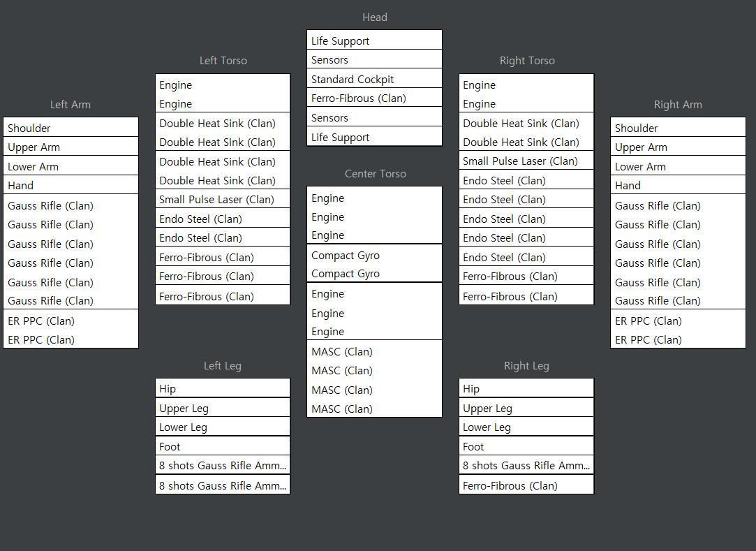
Task: Select the Hand slot in Right Arm
Action: pos(678,186)
